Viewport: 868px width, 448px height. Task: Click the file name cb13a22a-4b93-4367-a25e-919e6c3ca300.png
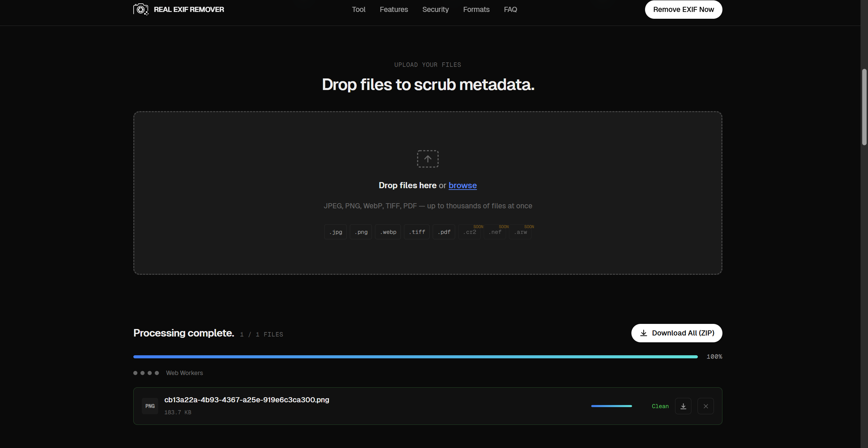click(x=246, y=400)
